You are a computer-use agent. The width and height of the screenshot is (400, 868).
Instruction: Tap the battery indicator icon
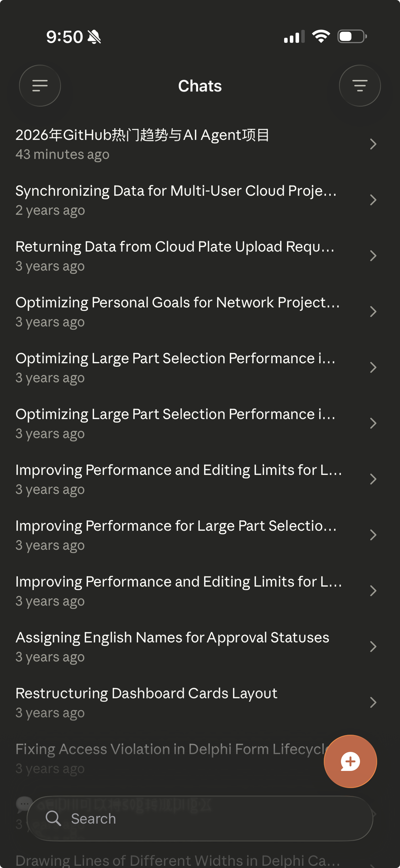[x=352, y=36]
